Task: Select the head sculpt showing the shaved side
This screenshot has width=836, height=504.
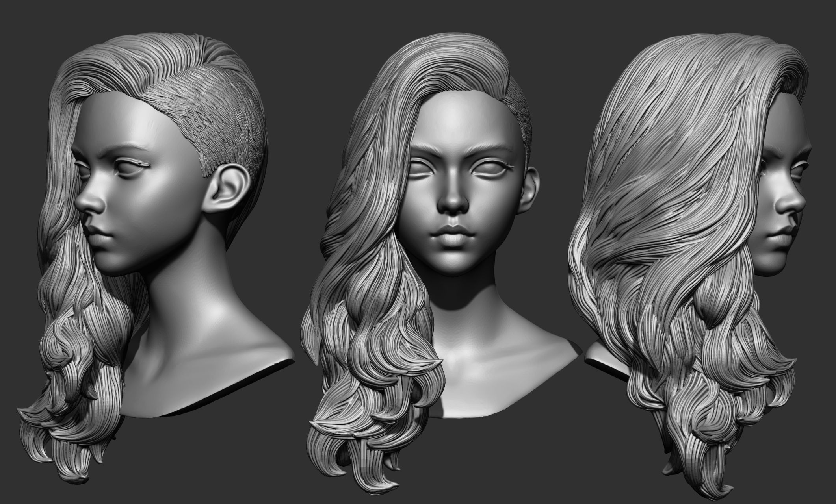Action: pyautogui.click(x=156, y=258)
